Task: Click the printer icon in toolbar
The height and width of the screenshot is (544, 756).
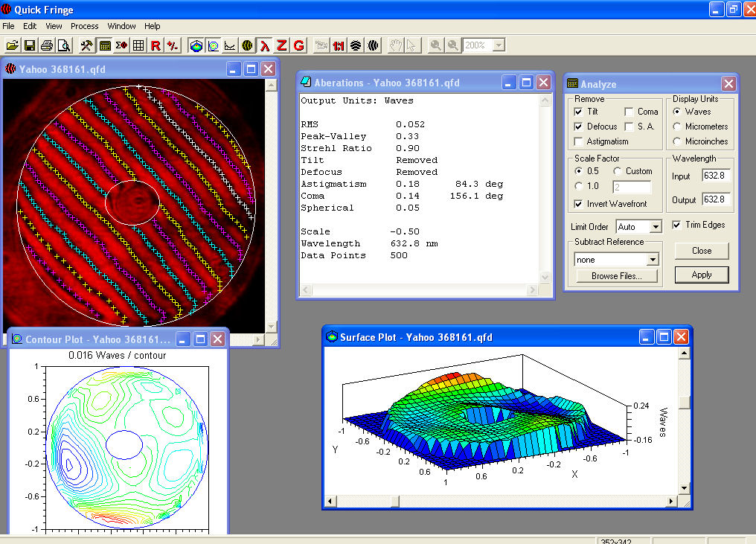Action: coord(47,45)
